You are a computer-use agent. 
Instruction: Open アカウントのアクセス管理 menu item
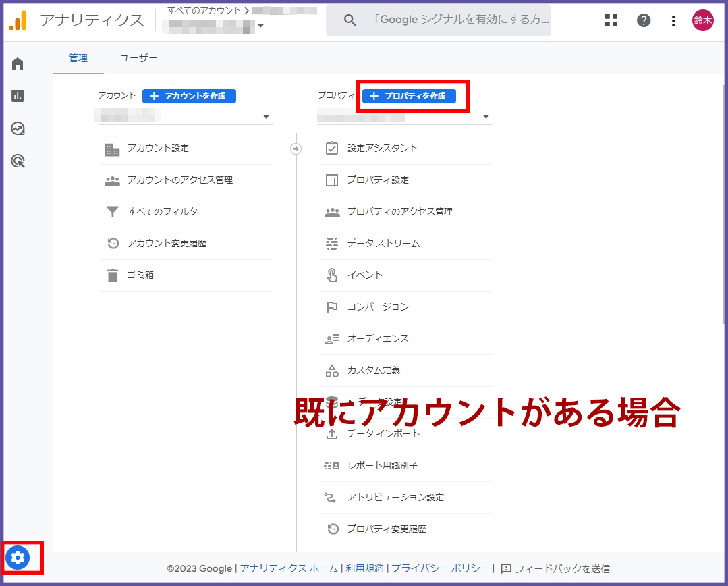tap(180, 180)
